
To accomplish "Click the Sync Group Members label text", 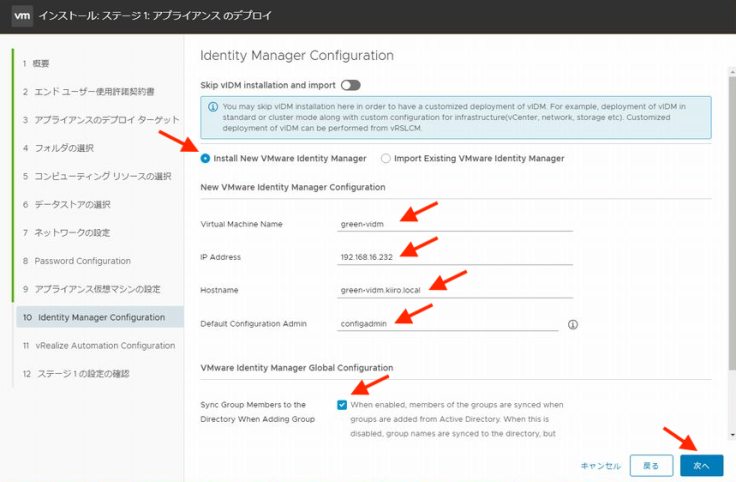I will [257, 412].
